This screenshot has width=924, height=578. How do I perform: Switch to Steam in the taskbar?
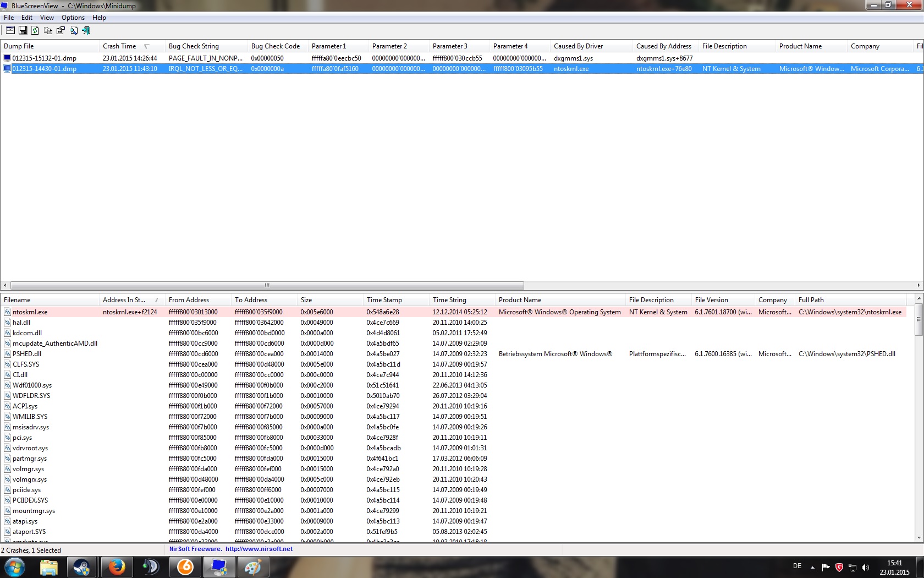coord(82,567)
